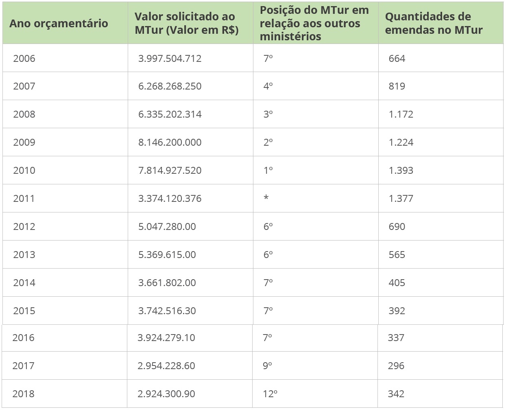Viewport: 506px width, 420px height.
Task: Select the "Quantidades de emendas no MTur" header
Action: pos(434,23)
